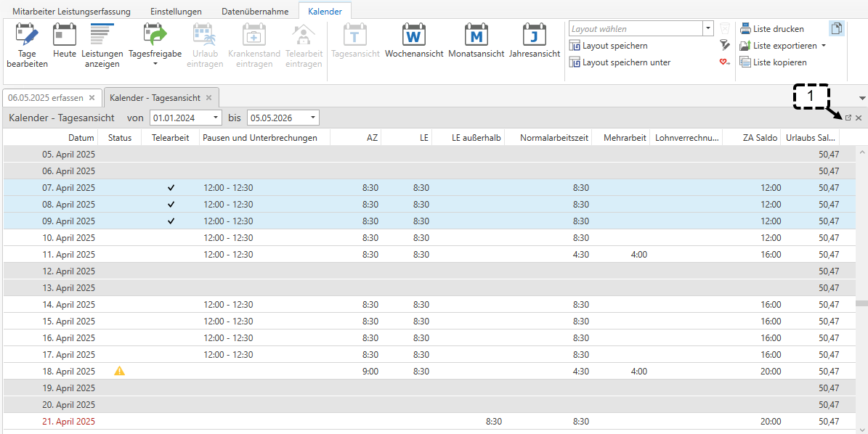
Task: Toggle Telearbeit checkmark for 08. April 2025
Action: click(x=171, y=205)
